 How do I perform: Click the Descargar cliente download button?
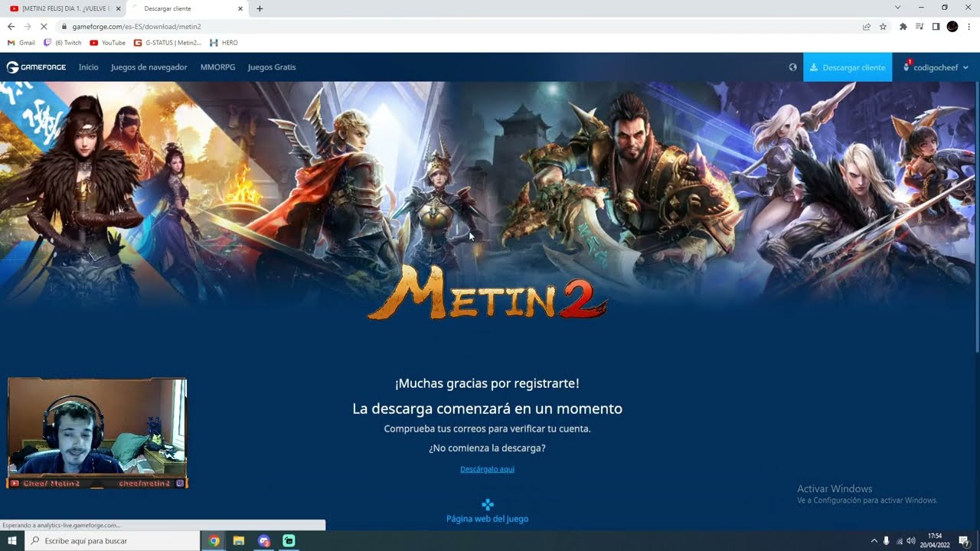coord(848,67)
